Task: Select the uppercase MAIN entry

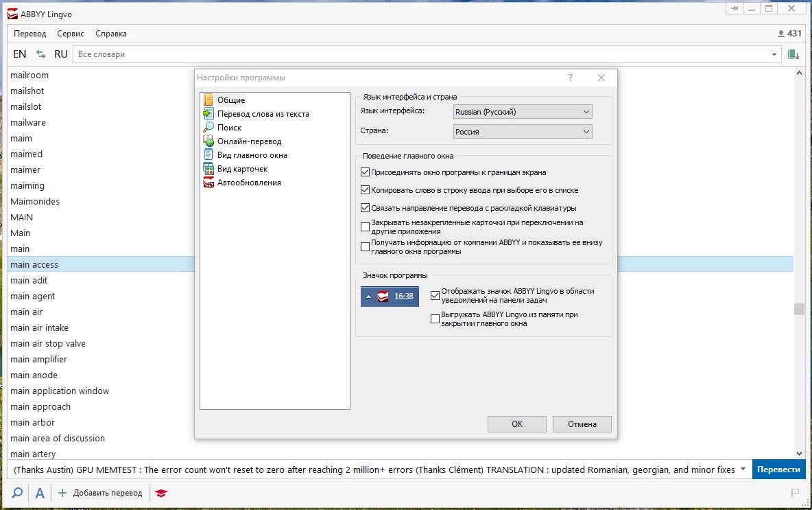Action: point(22,217)
